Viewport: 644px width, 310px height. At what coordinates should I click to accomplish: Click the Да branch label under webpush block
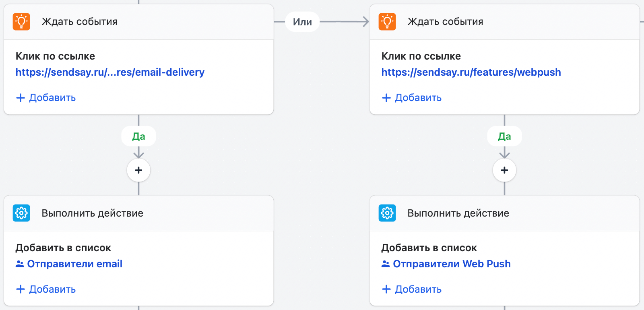tap(504, 136)
